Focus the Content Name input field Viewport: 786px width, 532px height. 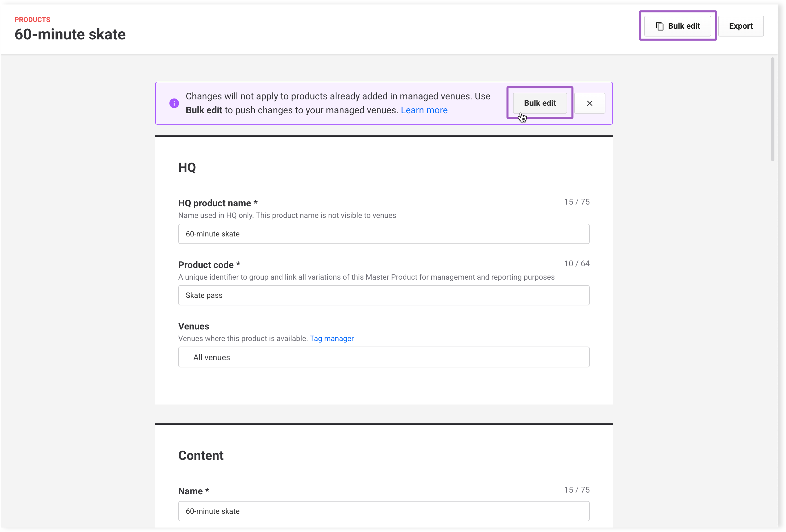point(383,511)
